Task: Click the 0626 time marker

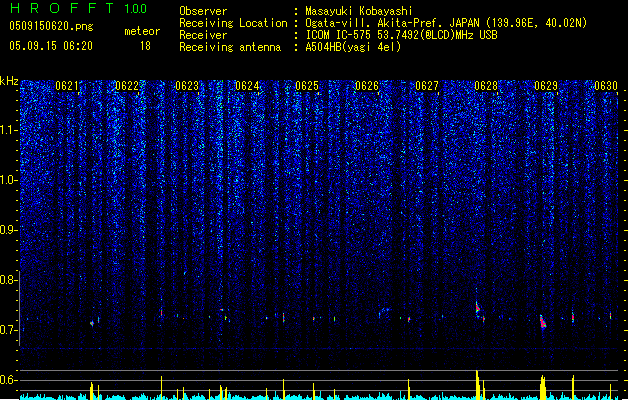Action: tap(367, 86)
